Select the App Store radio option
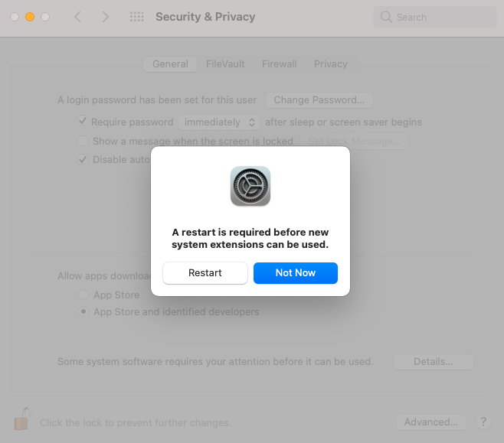The image size is (504, 443). coord(83,295)
